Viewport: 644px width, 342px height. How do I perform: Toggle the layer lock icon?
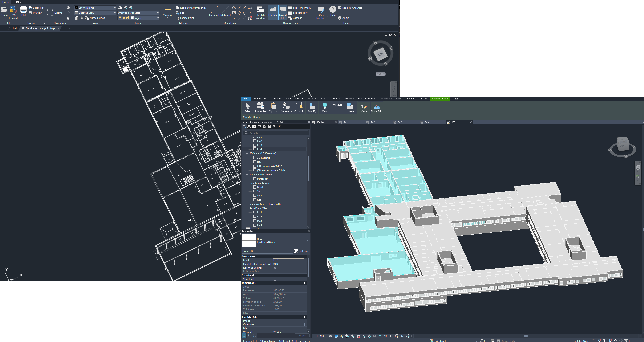tap(128, 18)
